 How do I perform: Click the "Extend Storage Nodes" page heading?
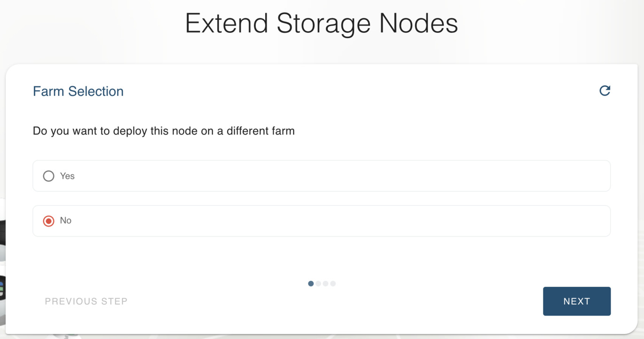pos(322,23)
